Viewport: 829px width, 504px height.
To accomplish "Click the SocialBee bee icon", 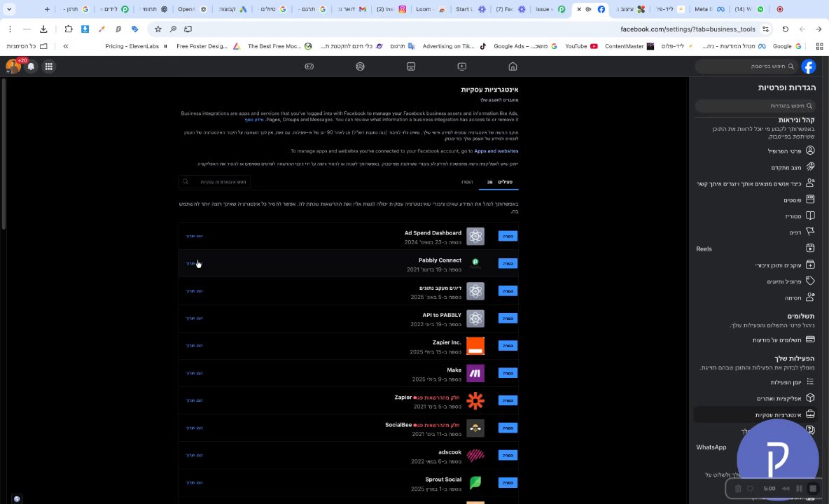I will (475, 428).
